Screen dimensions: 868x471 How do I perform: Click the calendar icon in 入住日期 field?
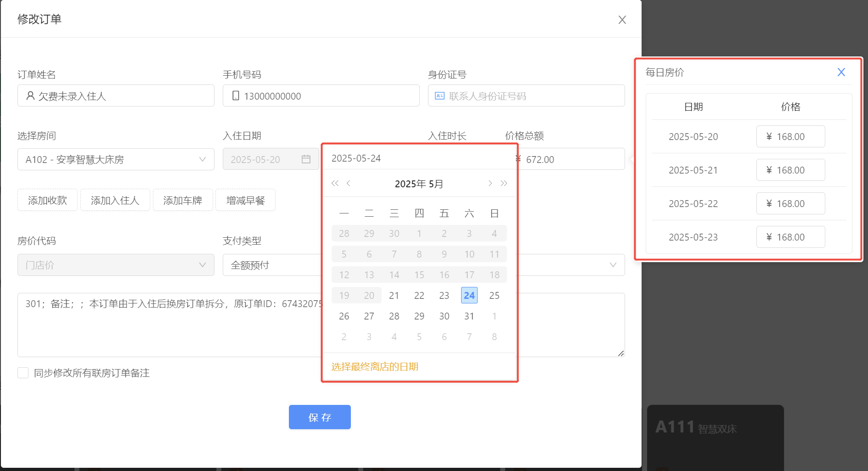[x=306, y=159]
